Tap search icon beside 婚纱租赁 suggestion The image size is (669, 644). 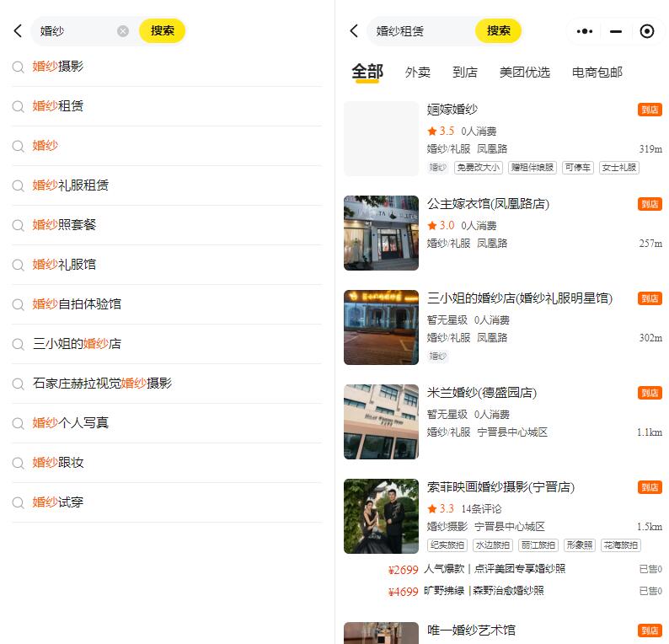click(x=18, y=106)
